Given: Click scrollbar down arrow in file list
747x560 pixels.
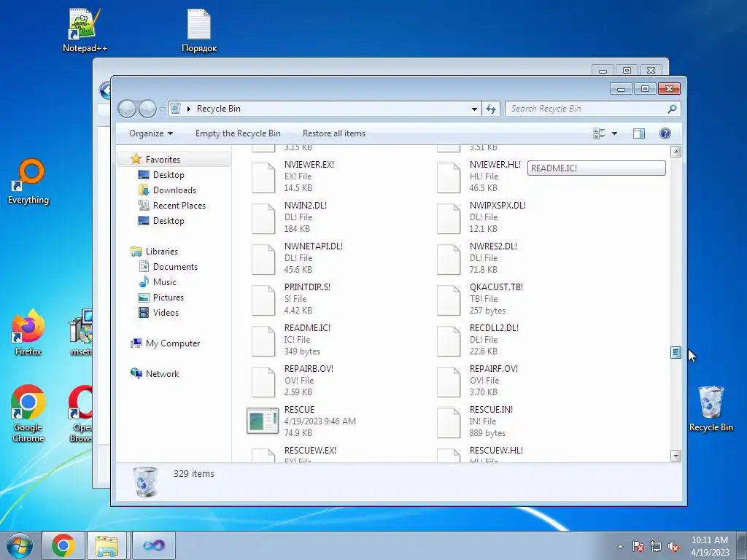Looking at the screenshot, I should pyautogui.click(x=676, y=456).
